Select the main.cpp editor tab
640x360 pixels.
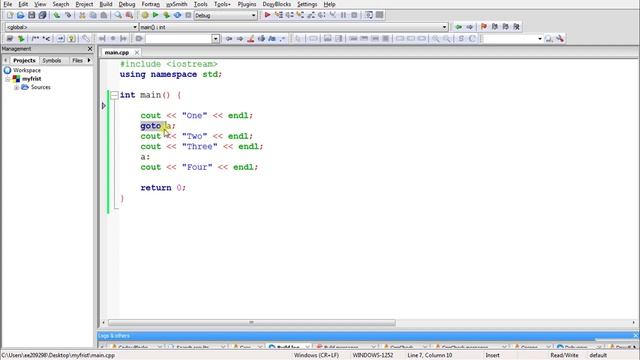(117, 53)
